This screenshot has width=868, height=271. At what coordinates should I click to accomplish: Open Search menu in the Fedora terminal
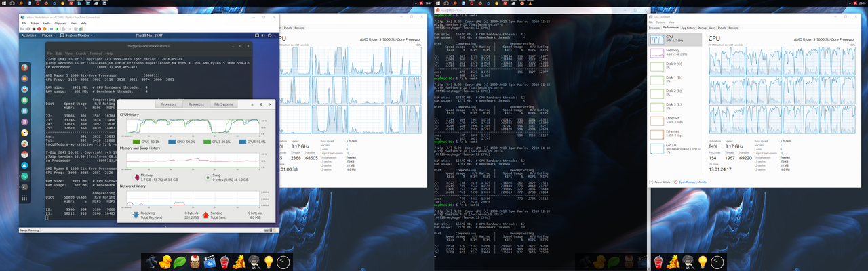[81, 54]
